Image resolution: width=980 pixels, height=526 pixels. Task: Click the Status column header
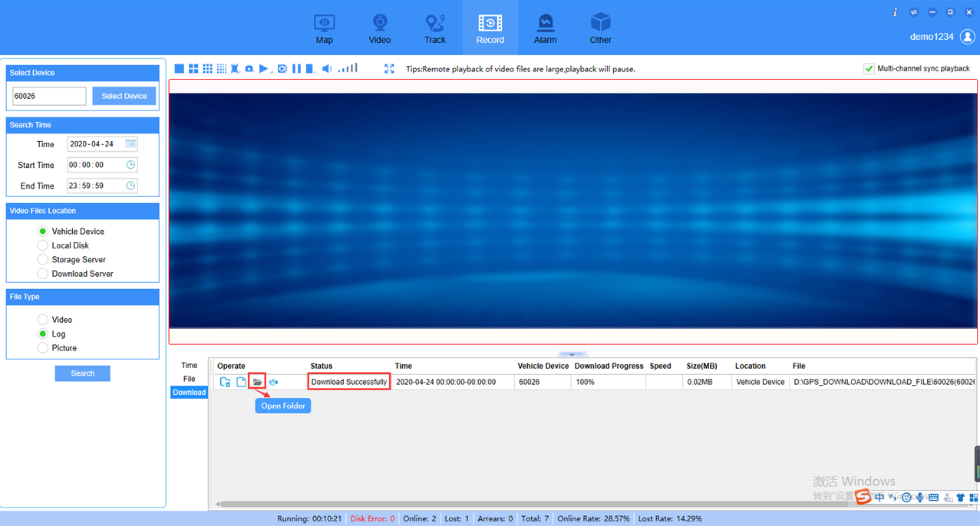322,366
